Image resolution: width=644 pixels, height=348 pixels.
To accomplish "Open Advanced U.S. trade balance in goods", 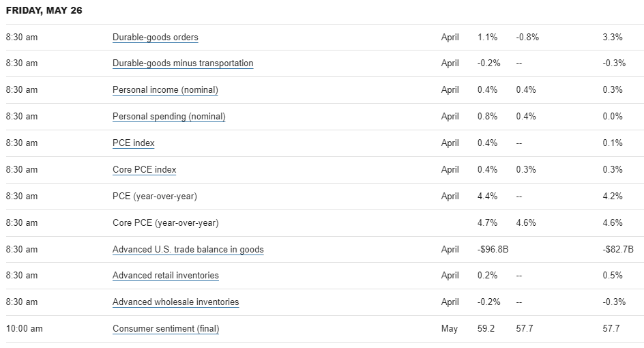I will (188, 249).
